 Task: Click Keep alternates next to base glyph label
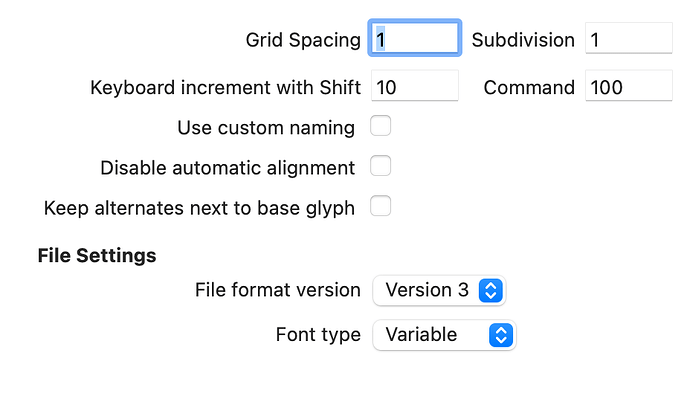199,208
